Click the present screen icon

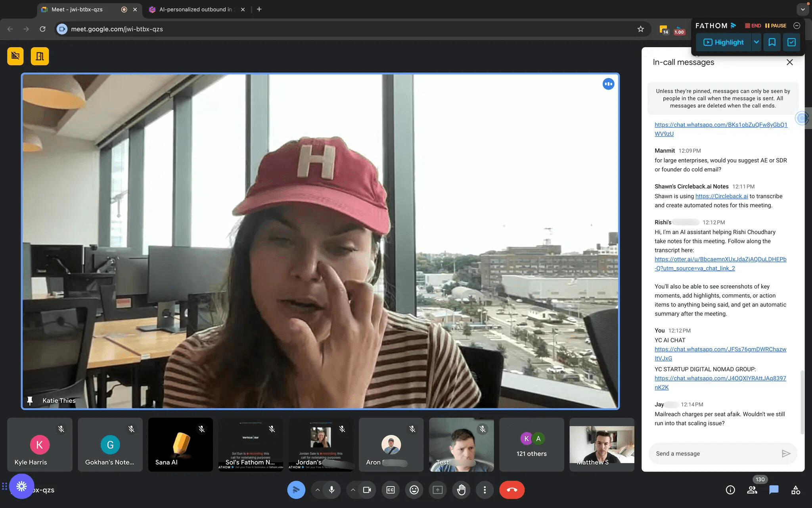tap(437, 490)
